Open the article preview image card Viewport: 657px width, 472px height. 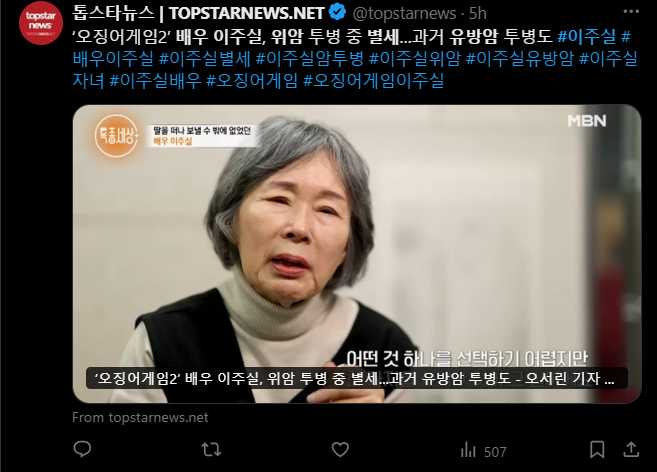(357, 254)
